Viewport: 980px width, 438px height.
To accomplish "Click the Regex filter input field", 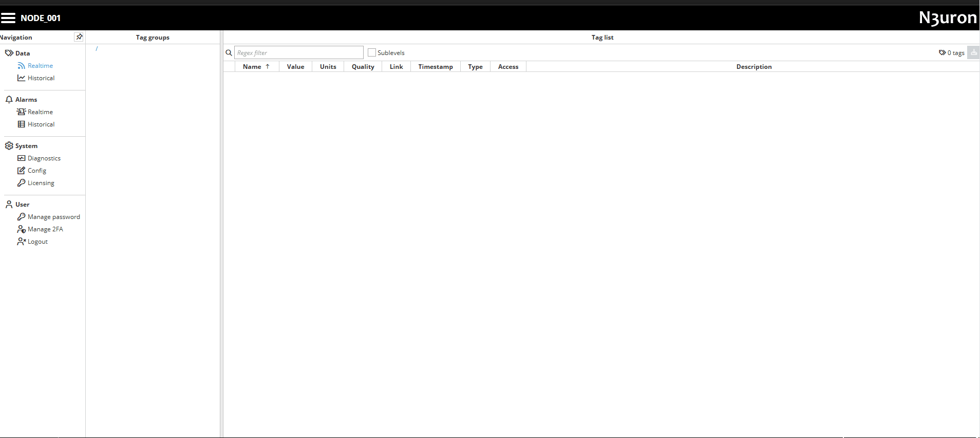I will pos(298,52).
